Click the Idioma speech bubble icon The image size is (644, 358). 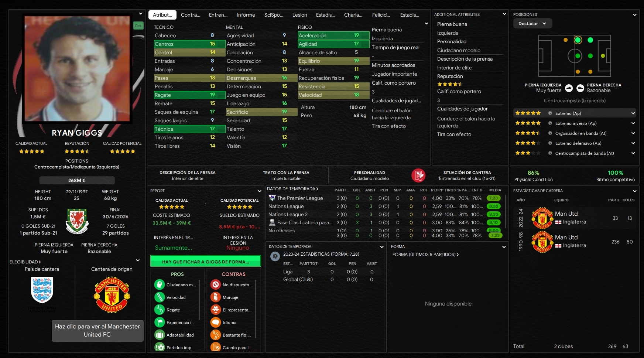point(216,323)
